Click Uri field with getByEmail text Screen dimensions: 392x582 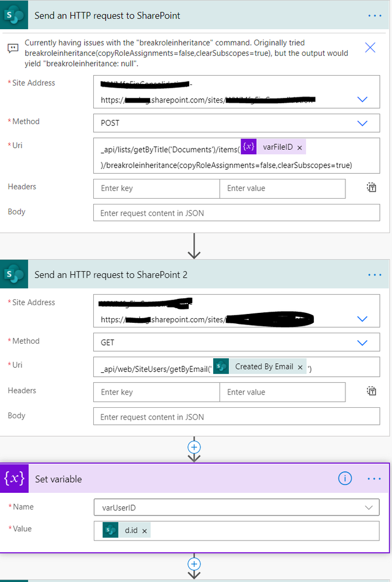(x=236, y=366)
